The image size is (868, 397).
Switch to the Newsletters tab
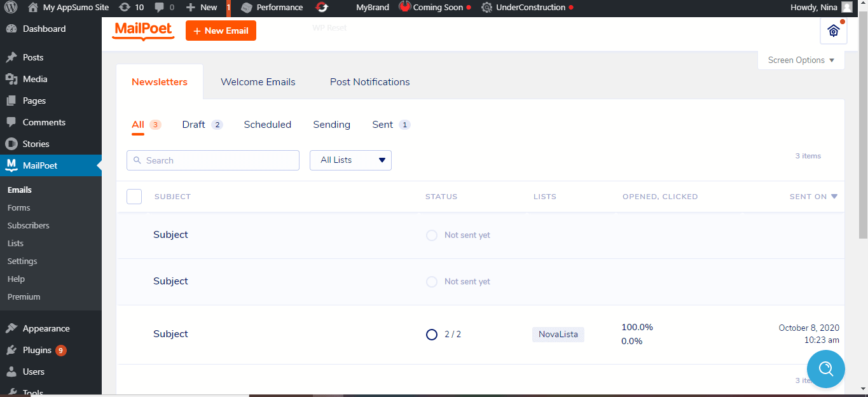click(160, 82)
